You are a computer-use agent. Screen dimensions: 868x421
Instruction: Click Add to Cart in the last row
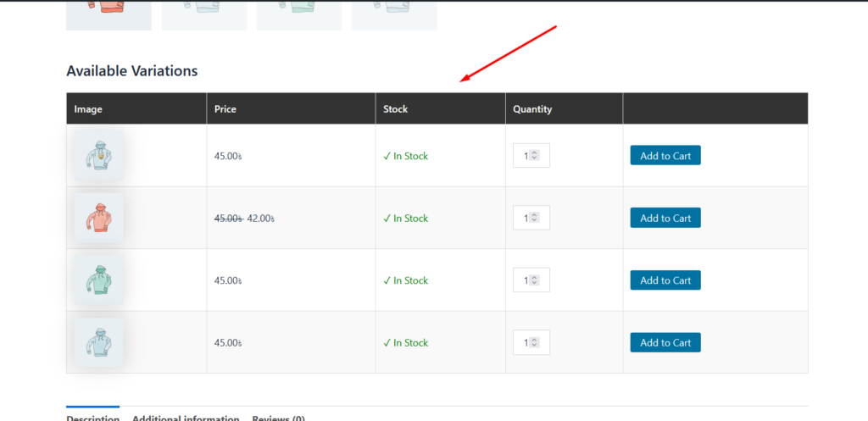pyautogui.click(x=665, y=343)
